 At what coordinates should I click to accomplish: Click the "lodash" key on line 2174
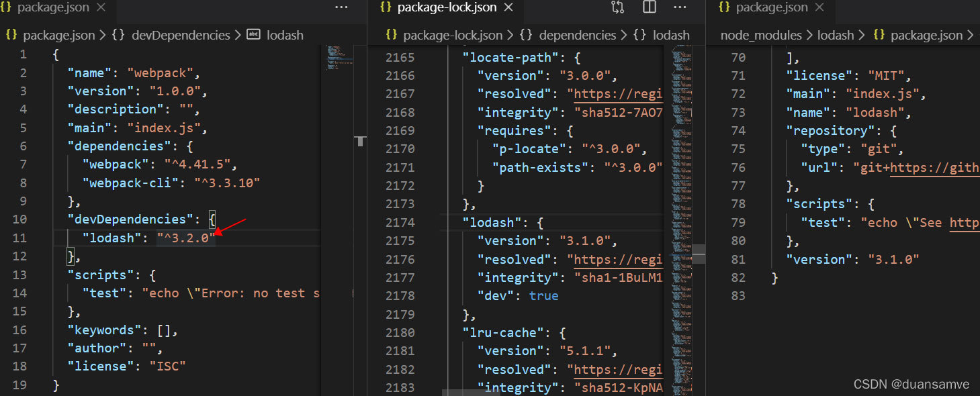coord(492,222)
